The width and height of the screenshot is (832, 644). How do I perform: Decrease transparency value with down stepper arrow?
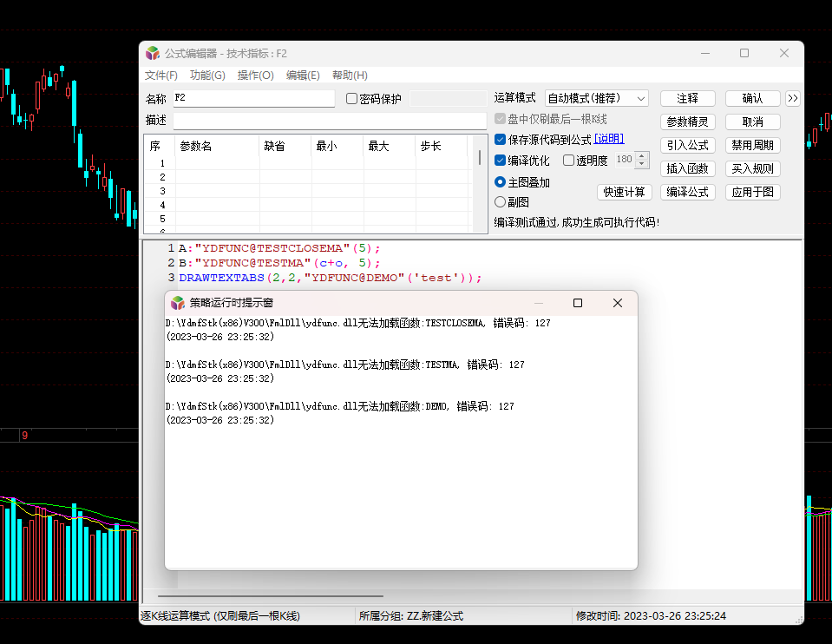pos(641,163)
